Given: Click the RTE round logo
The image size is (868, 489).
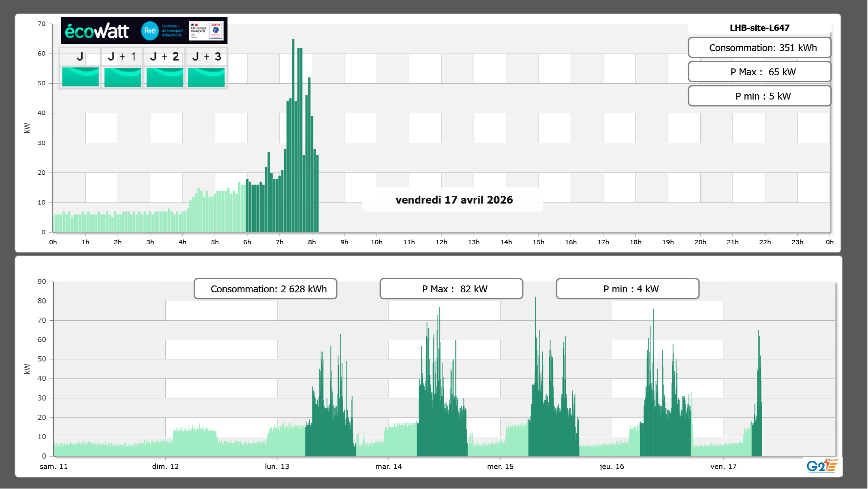Looking at the screenshot, I should 150,31.
